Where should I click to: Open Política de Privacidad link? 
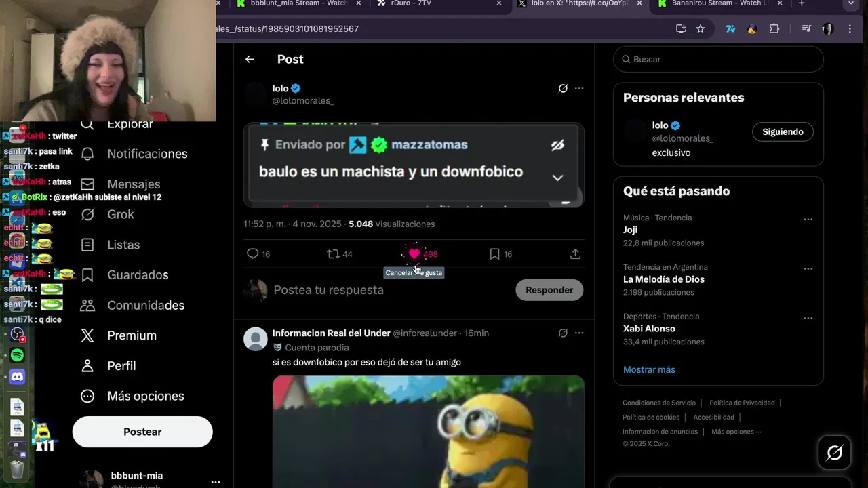(x=742, y=403)
